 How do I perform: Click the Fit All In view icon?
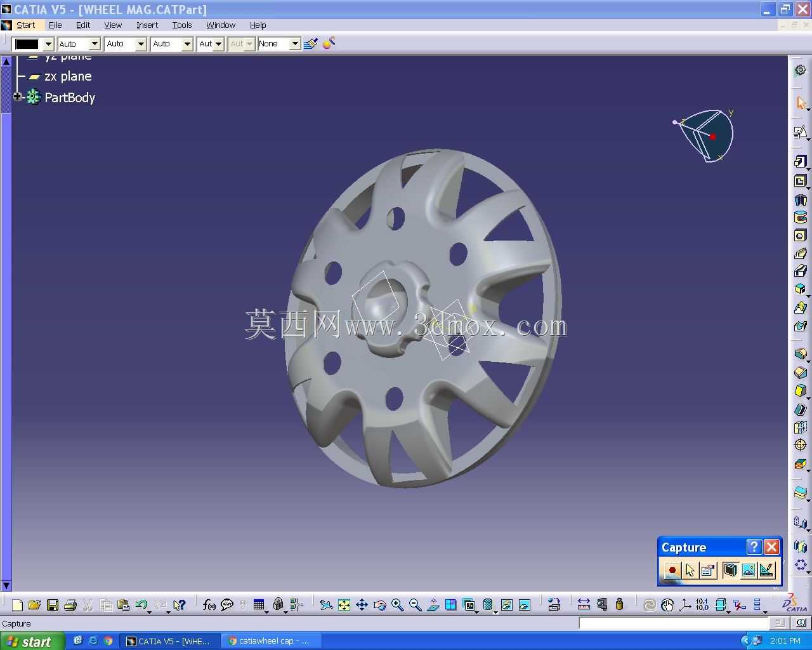click(x=344, y=605)
